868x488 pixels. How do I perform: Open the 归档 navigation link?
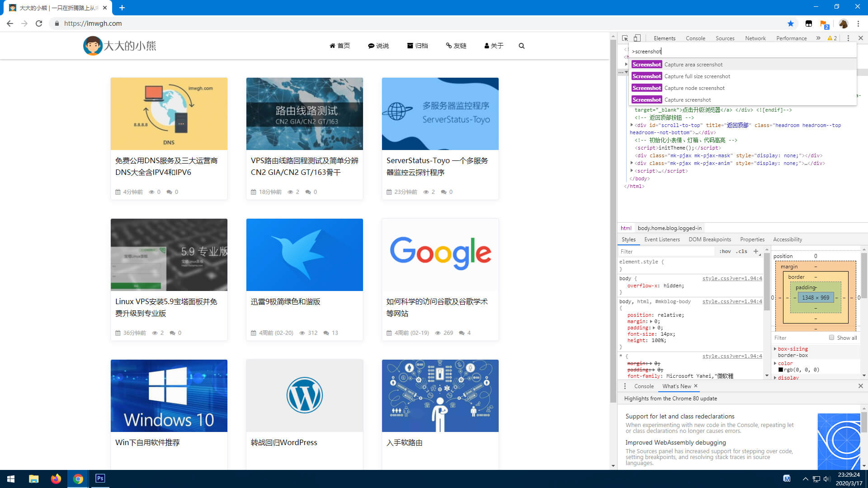417,46
